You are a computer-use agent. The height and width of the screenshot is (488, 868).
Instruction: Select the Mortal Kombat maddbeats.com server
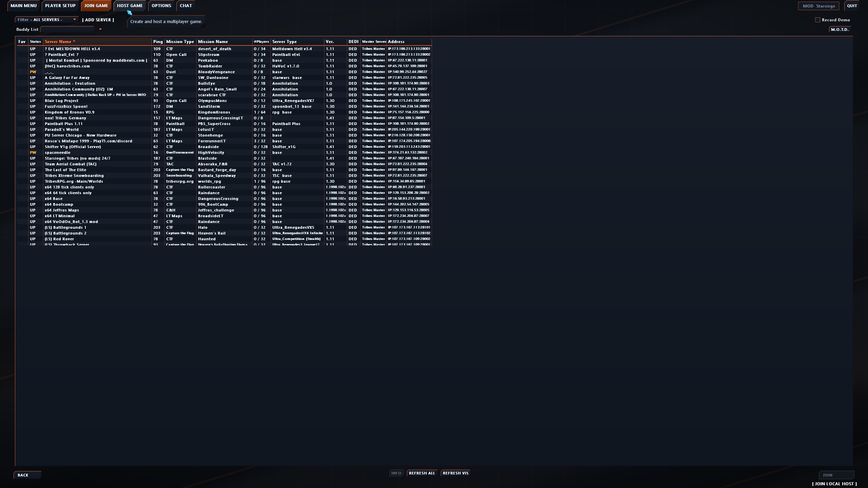tap(224, 60)
